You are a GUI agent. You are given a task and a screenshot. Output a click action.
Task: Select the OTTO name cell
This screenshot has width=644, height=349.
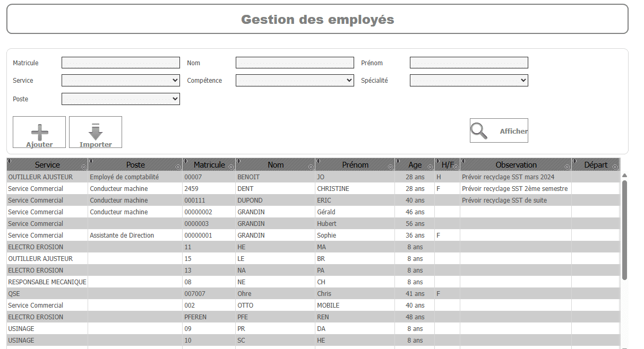click(x=276, y=306)
